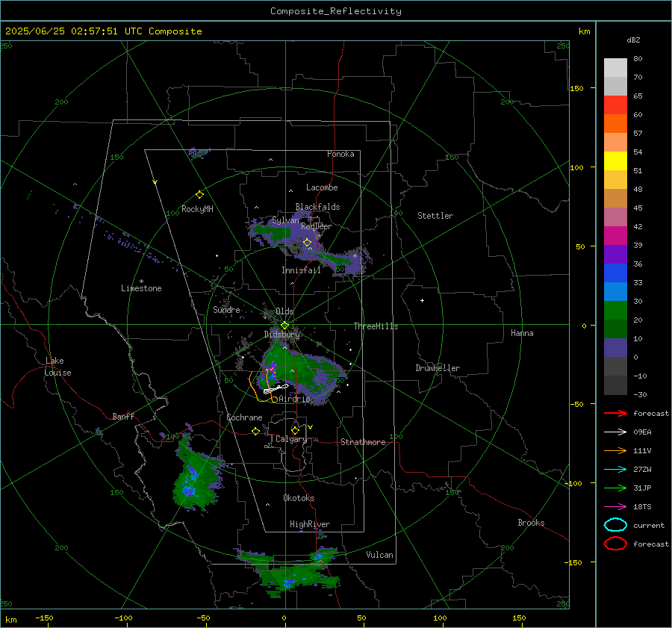Screen dimensions: 672x628
Task: Click the ThreeHills town label
Action: tap(376, 326)
